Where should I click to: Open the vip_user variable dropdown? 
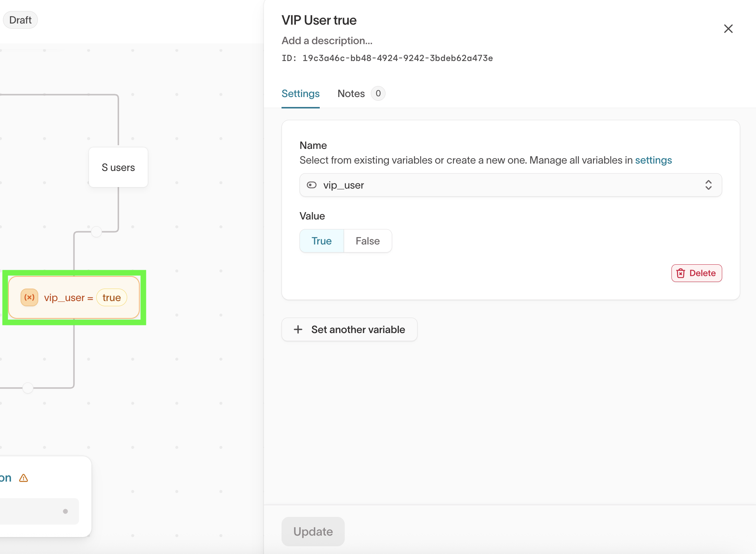(x=510, y=185)
